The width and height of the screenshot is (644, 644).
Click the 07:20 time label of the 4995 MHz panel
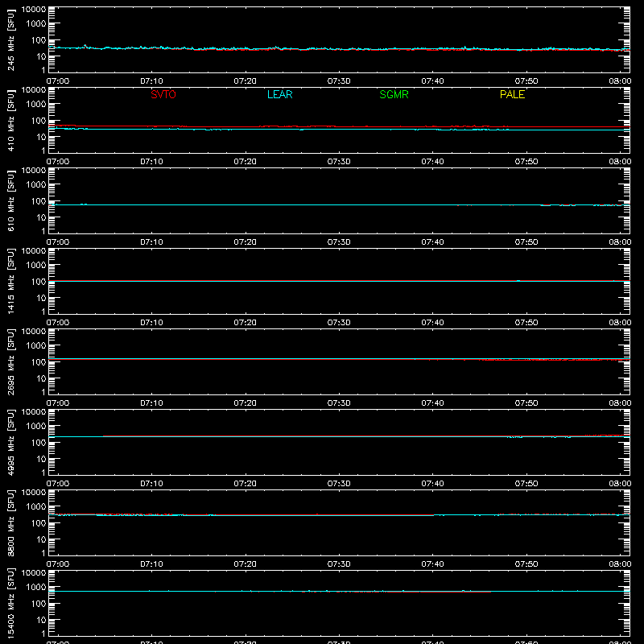click(246, 484)
